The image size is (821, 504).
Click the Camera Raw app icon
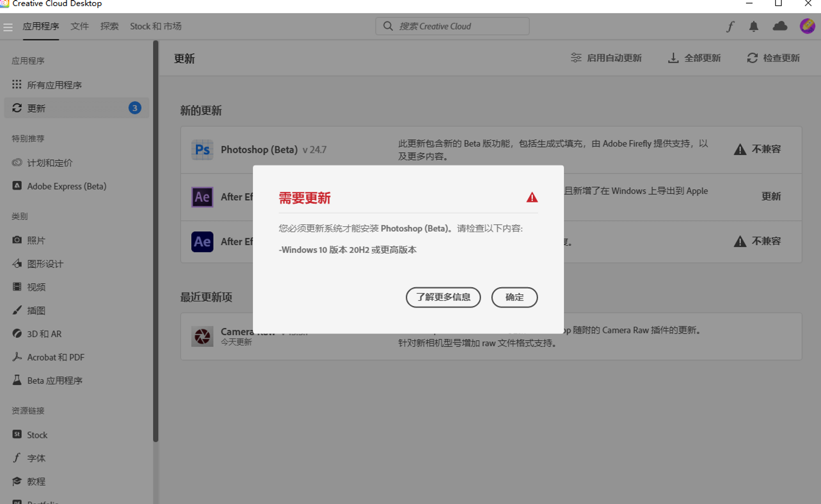click(x=202, y=337)
